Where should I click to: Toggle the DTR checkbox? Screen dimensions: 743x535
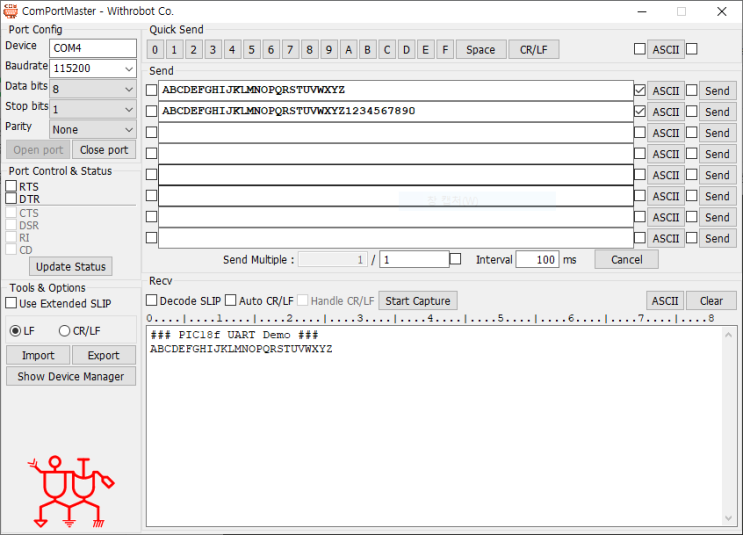(x=11, y=199)
